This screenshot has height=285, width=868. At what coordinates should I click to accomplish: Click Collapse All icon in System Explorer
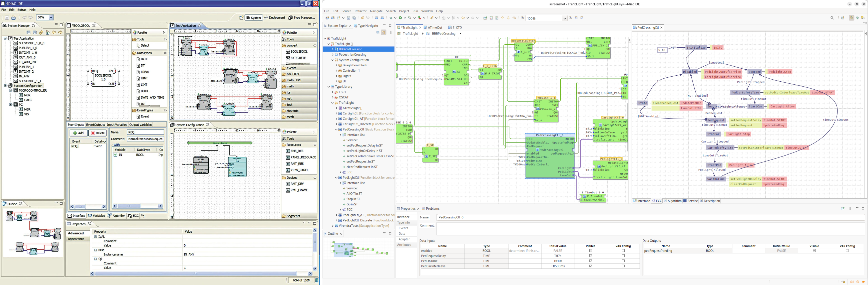[378, 32]
